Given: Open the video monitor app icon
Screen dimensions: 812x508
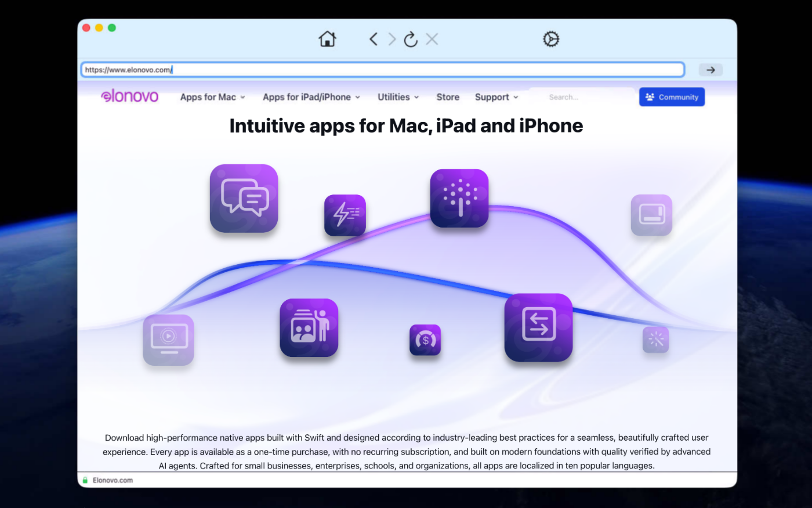Looking at the screenshot, I should (x=169, y=340).
